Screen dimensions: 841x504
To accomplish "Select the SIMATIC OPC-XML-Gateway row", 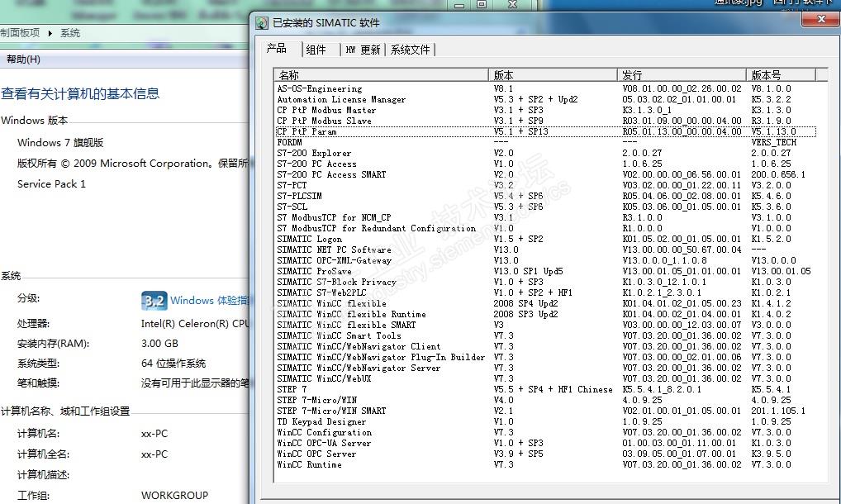I will (545, 260).
